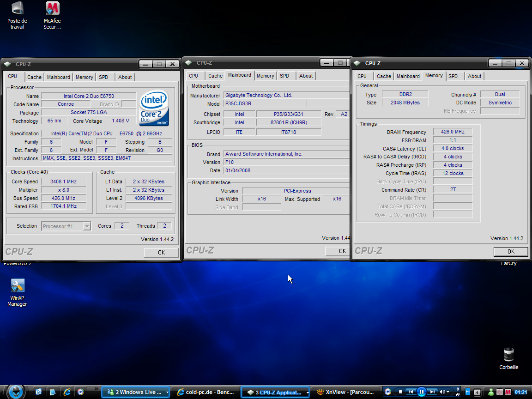The height and width of the screenshot is (399, 532).
Task: Minimize the left CPU-Z window
Action: pyautogui.click(x=145, y=64)
